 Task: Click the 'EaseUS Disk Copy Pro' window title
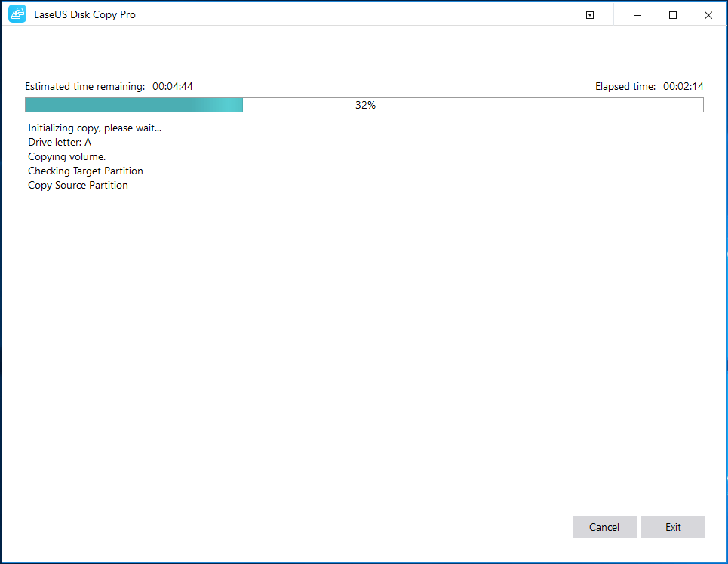tap(84, 15)
